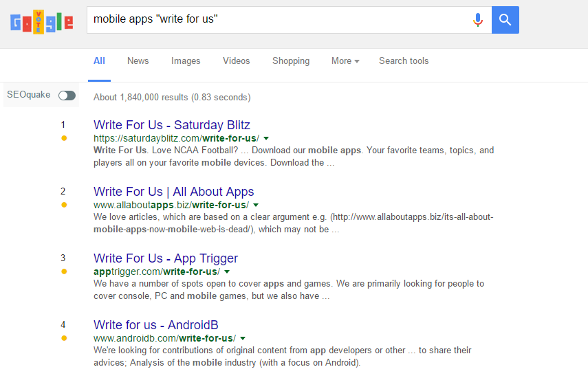The height and width of the screenshot is (378, 588).
Task: Click the 'Love NCAA Football?' snippet text
Action: tap(194, 151)
